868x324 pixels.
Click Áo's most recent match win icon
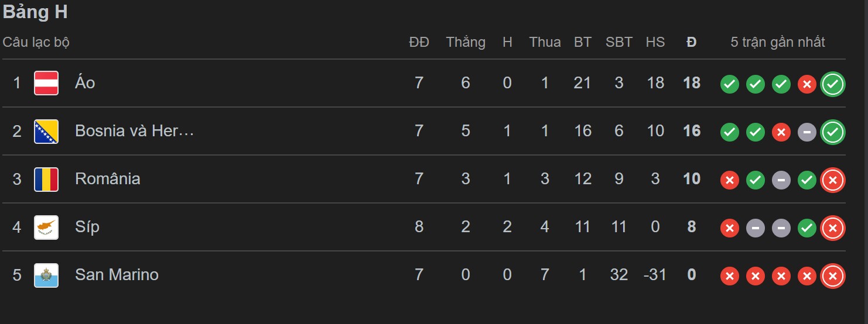pos(833,84)
